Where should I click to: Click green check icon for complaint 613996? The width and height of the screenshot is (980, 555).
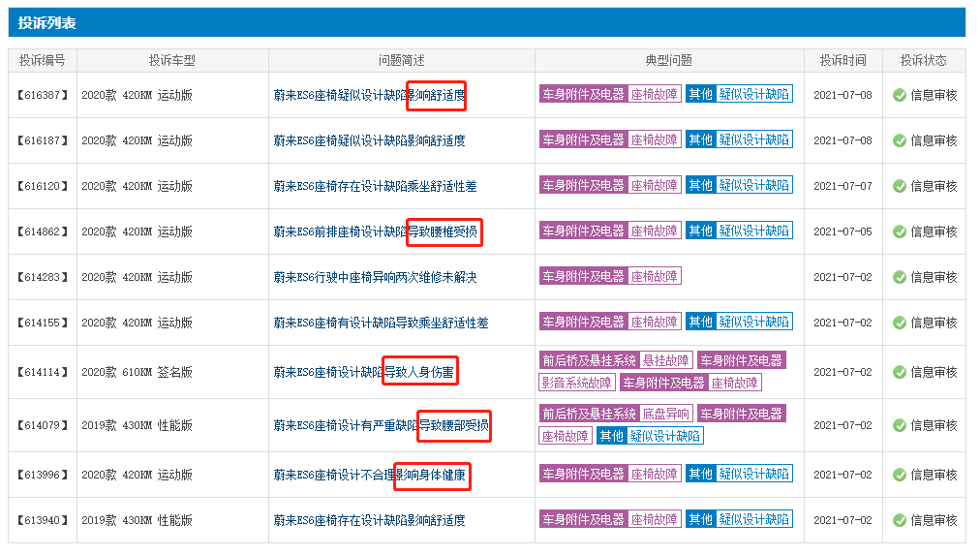coord(900,475)
